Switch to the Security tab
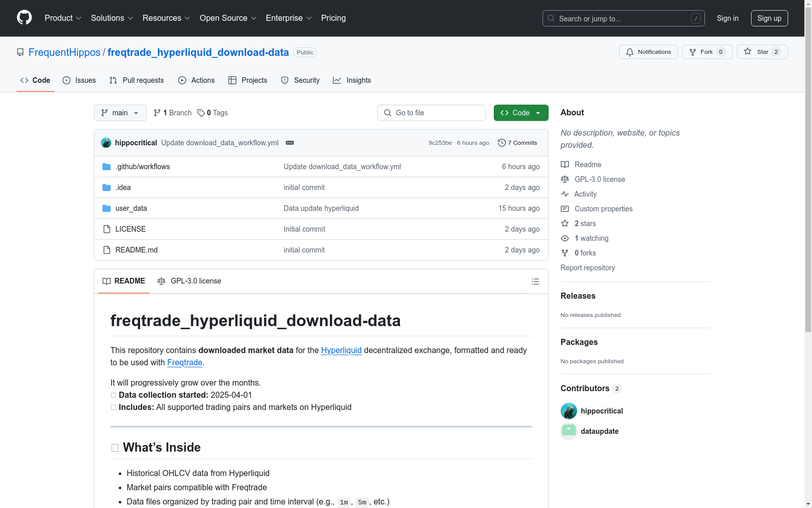812x508 pixels. [x=300, y=80]
